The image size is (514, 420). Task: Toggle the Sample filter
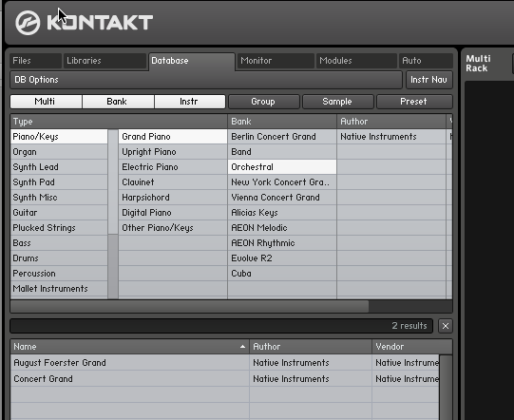click(x=338, y=102)
